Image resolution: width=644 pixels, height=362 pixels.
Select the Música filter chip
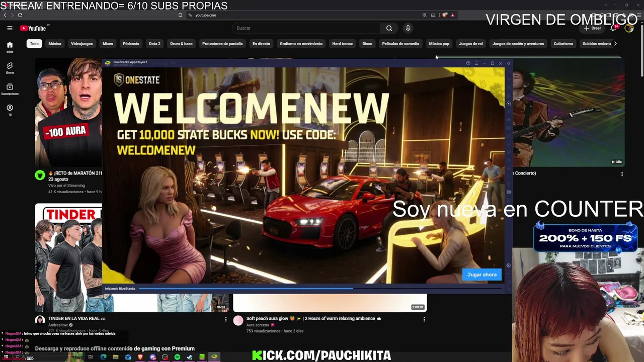click(x=55, y=44)
